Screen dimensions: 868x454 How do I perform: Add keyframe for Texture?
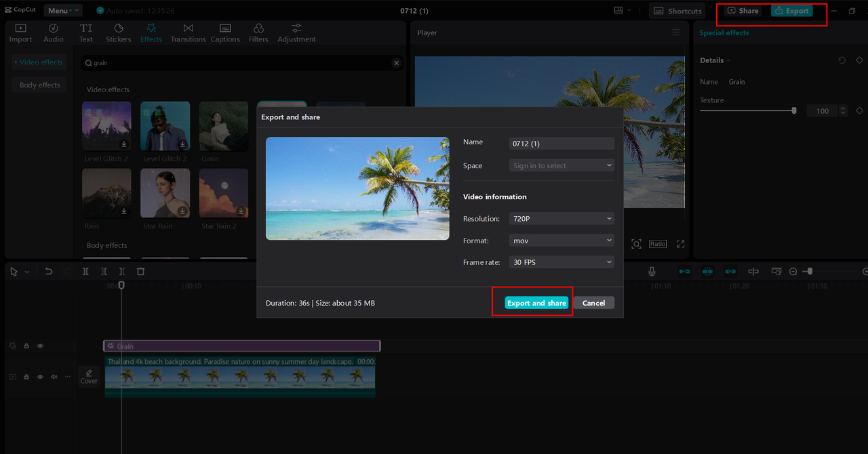click(x=859, y=110)
